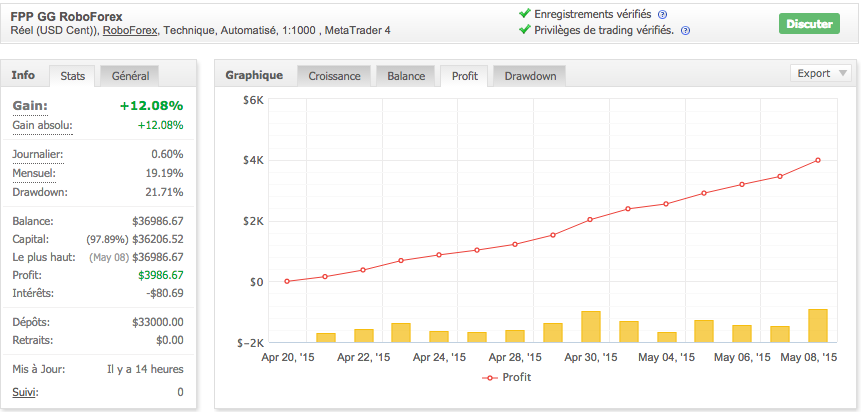Click the green checkmark for Privilèges de trading
Viewport: 861px width, 412px height.
(525, 30)
